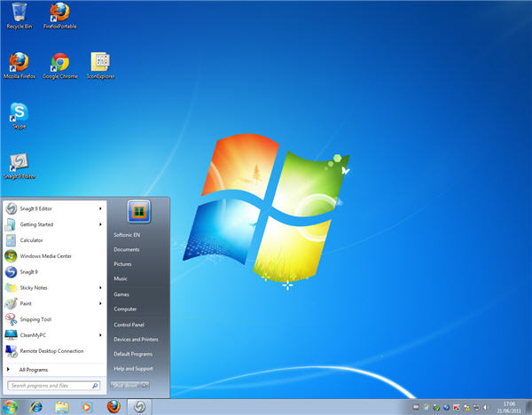Viewport: 532px width, 415px height.
Task: Open Windows Explorer folder in taskbar
Action: 62,406
